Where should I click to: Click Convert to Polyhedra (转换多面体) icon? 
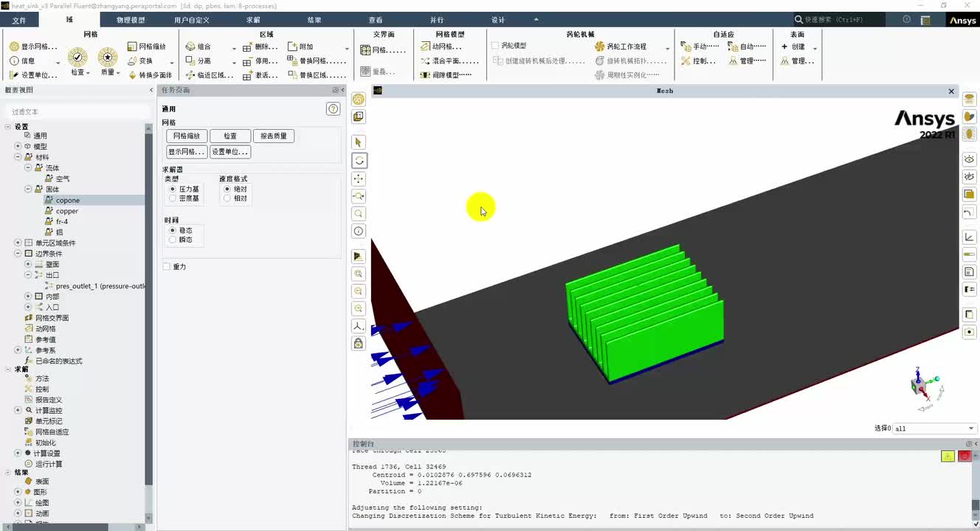(150, 75)
